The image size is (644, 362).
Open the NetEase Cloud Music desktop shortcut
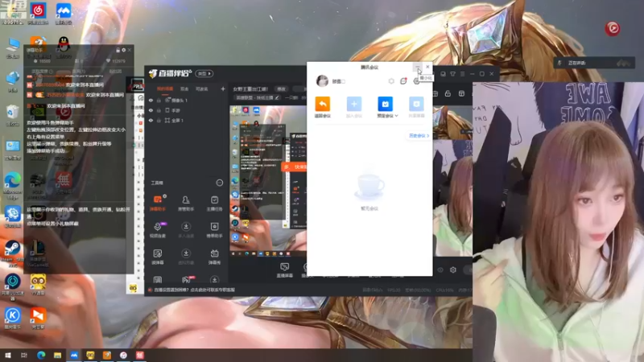[x=38, y=14]
